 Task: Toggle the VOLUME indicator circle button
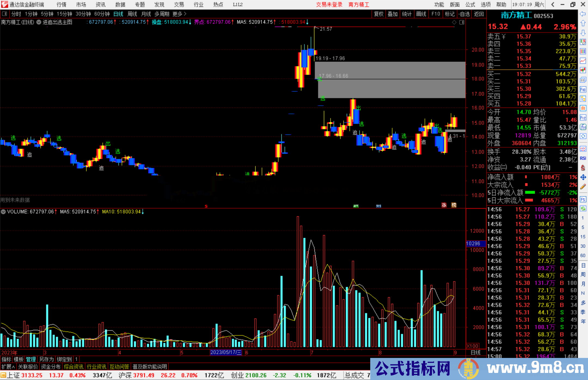tap(3, 211)
